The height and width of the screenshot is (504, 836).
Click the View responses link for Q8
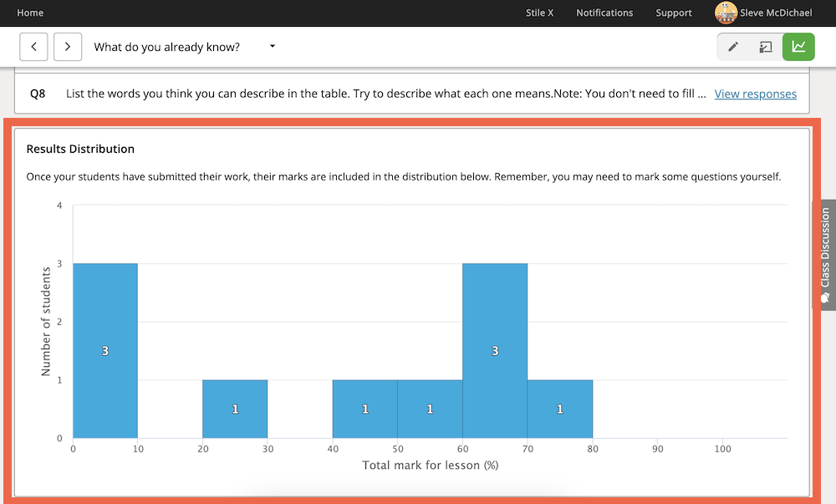click(755, 94)
